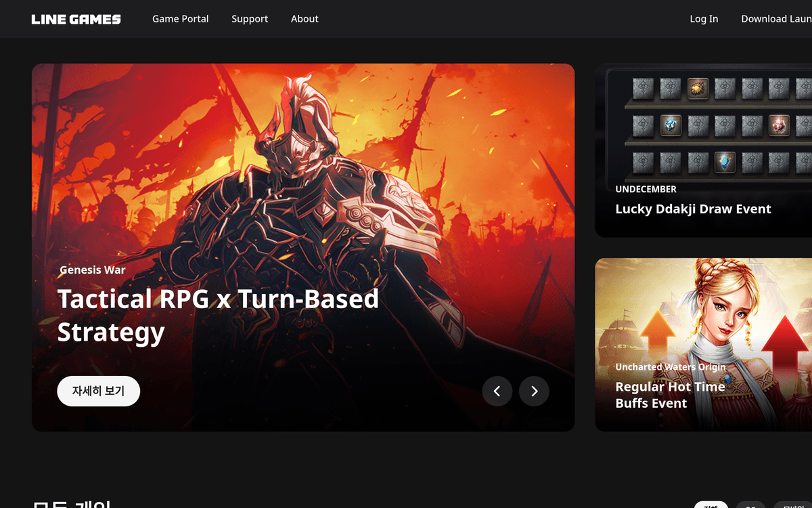Click the 자세히 보기 button
Image resolution: width=812 pixels, height=508 pixels.
coord(99,391)
